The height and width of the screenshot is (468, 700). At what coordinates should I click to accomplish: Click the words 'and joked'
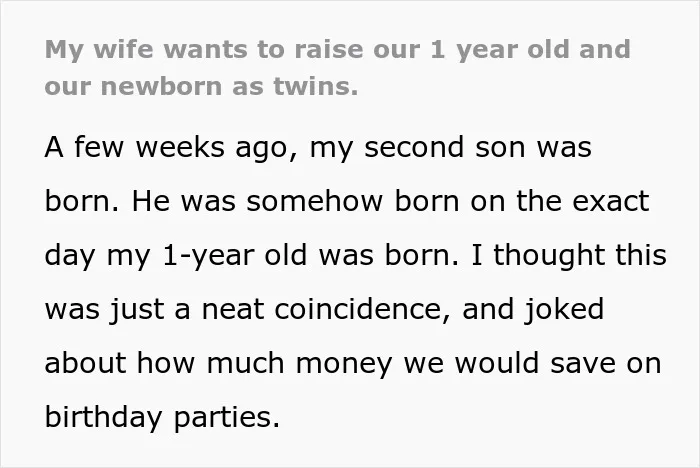pyautogui.click(x=533, y=310)
